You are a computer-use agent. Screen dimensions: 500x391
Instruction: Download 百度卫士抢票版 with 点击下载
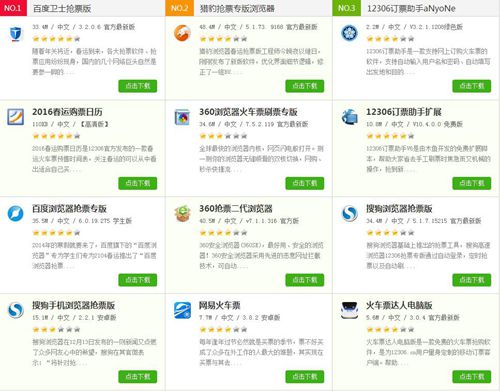pyautogui.click(x=138, y=86)
